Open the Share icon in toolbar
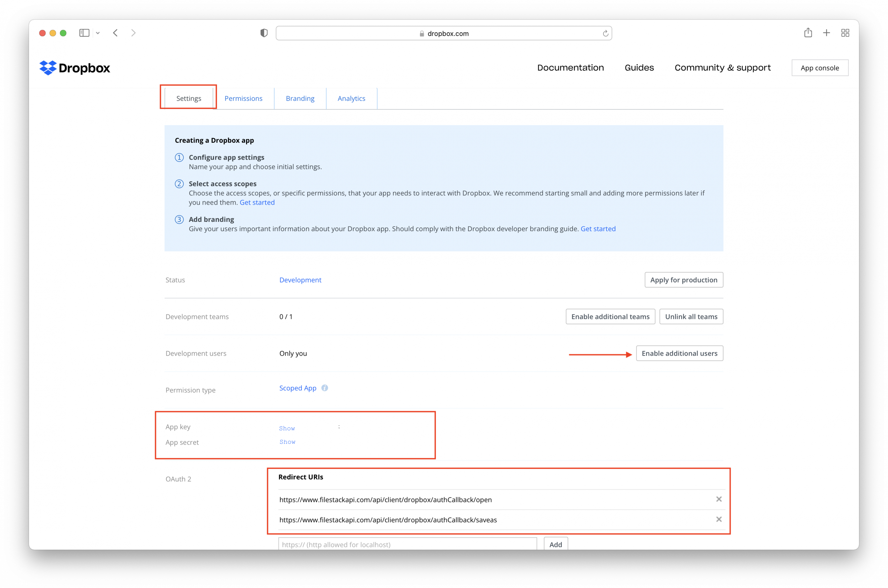Screen dimensions: 888x588 [808, 33]
